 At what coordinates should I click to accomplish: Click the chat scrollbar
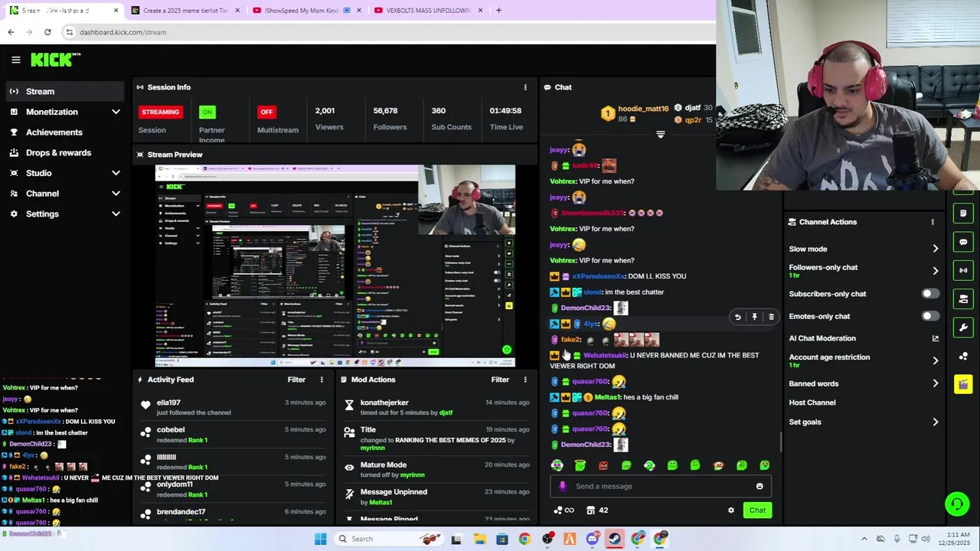[x=780, y=441]
